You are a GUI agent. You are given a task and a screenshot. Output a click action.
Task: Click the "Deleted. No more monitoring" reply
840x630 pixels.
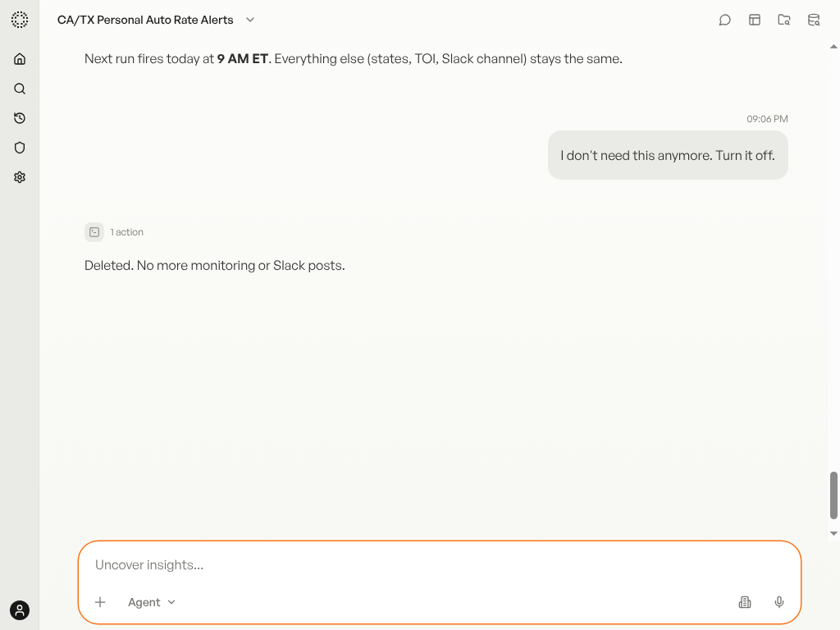214,265
